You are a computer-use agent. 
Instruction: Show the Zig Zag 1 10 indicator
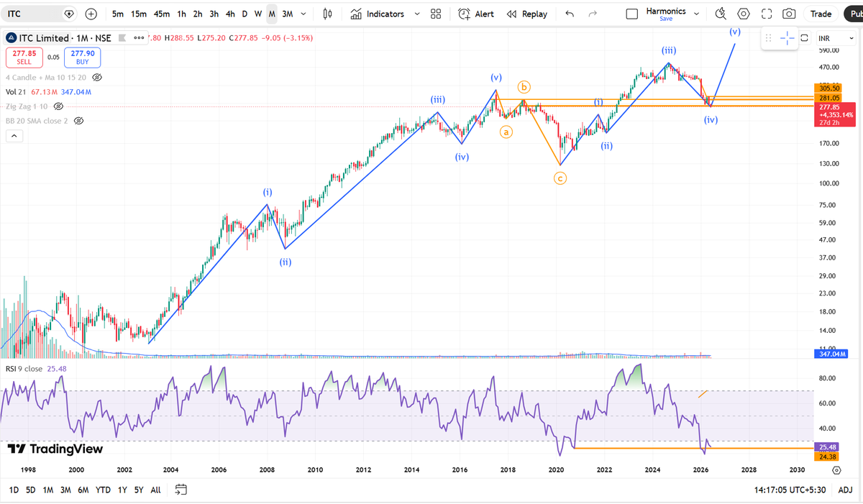[x=59, y=106]
